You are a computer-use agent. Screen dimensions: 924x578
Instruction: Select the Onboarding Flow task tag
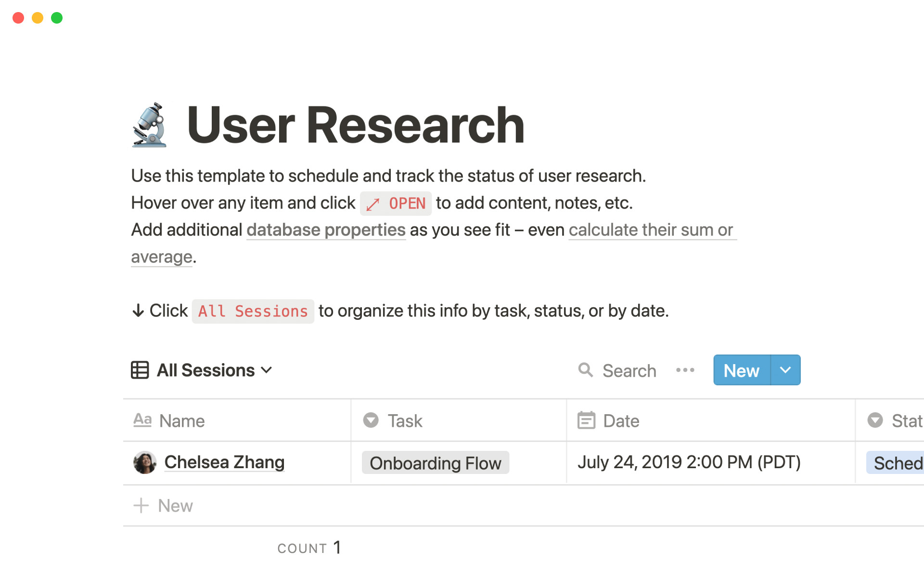point(435,463)
